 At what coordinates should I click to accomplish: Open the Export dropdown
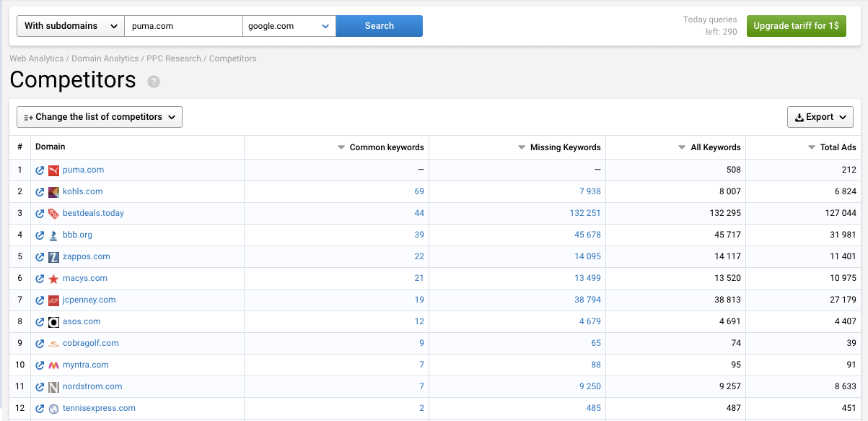tap(820, 117)
